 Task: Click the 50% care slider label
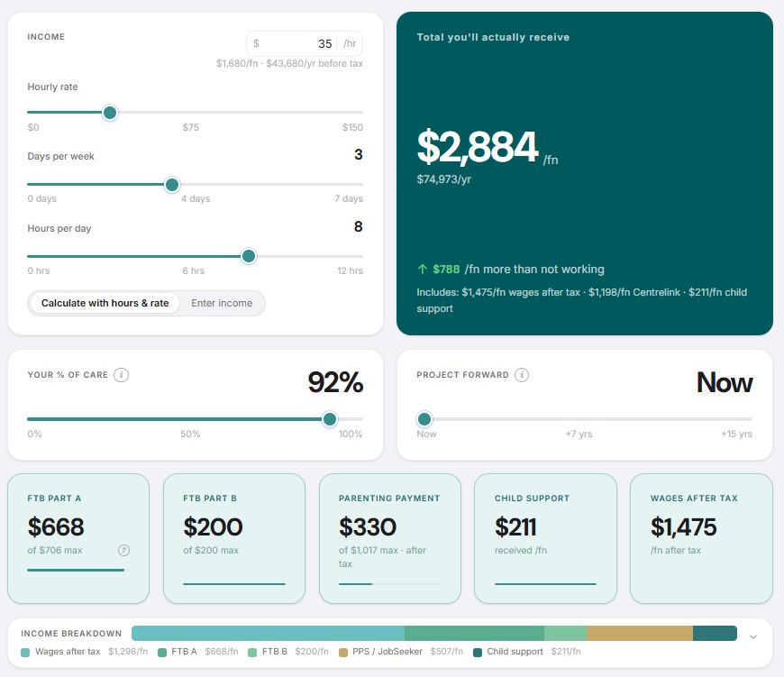tap(190, 434)
